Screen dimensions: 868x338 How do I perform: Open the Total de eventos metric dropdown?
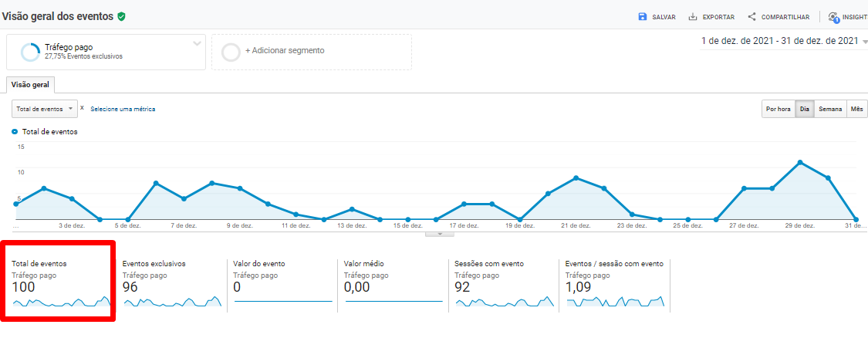click(x=45, y=109)
